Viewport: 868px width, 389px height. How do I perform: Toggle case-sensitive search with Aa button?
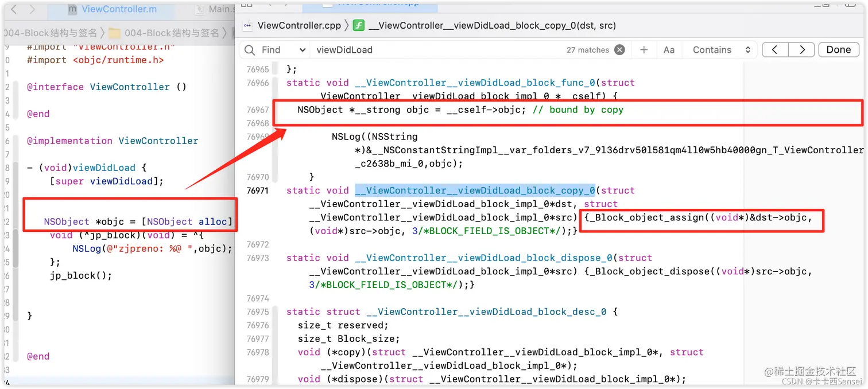point(668,50)
